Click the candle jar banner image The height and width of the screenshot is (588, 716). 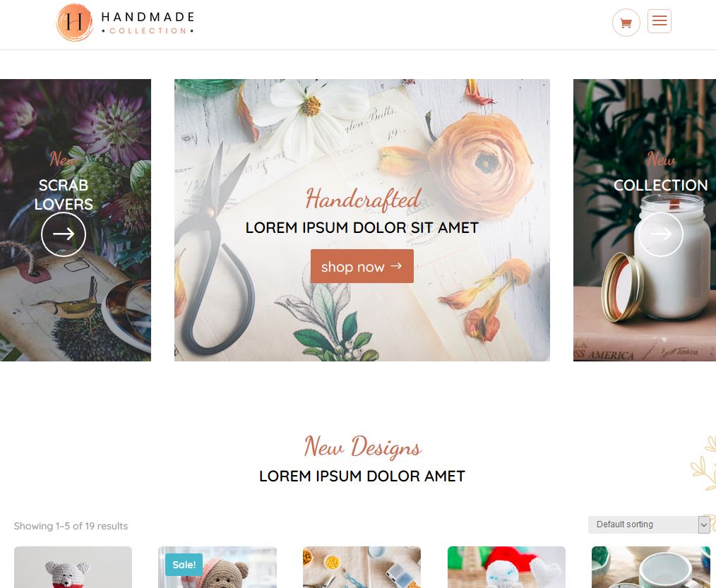(644, 220)
